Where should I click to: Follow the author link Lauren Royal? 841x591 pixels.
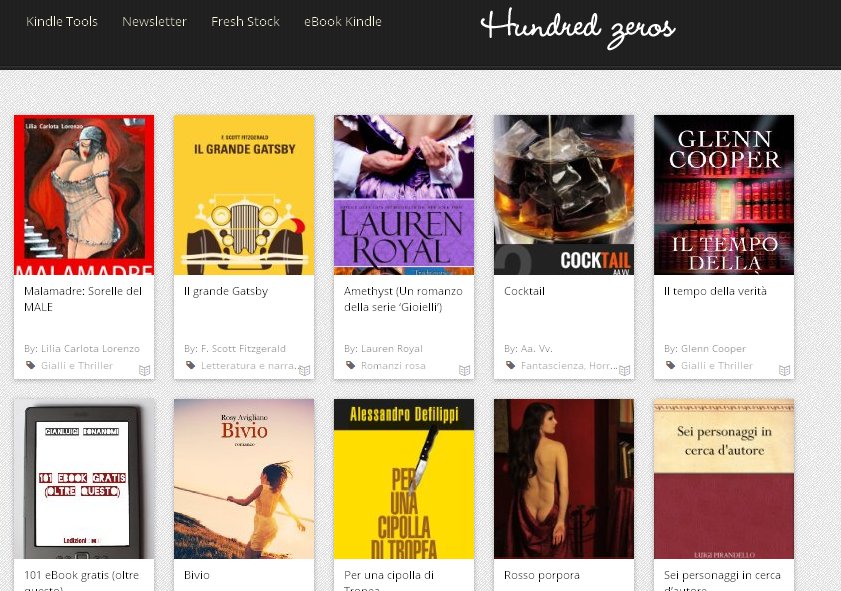click(392, 349)
